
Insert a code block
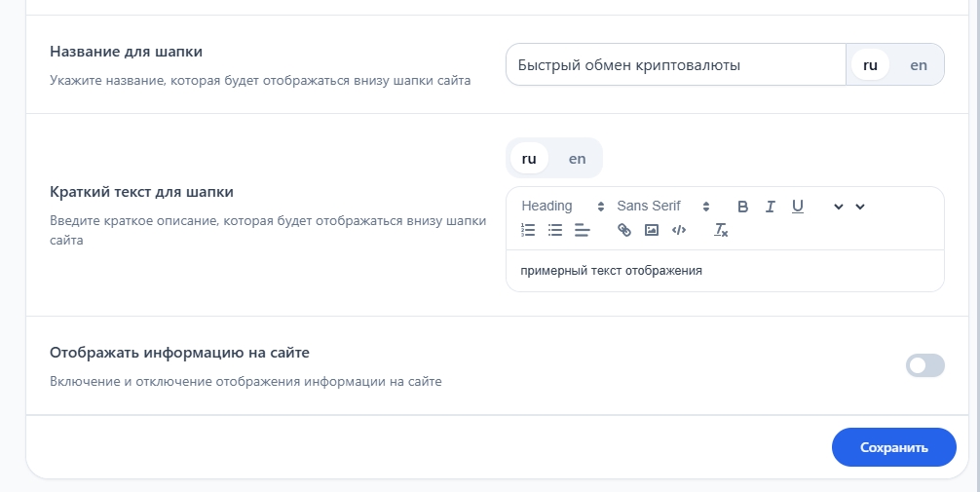coord(679,231)
